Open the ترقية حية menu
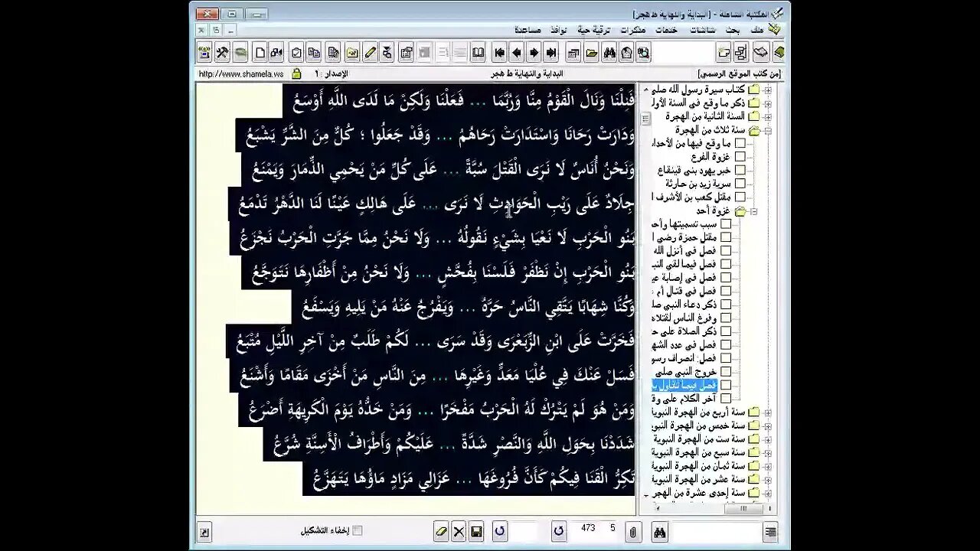Image resolution: width=980 pixels, height=551 pixels. tap(594, 30)
